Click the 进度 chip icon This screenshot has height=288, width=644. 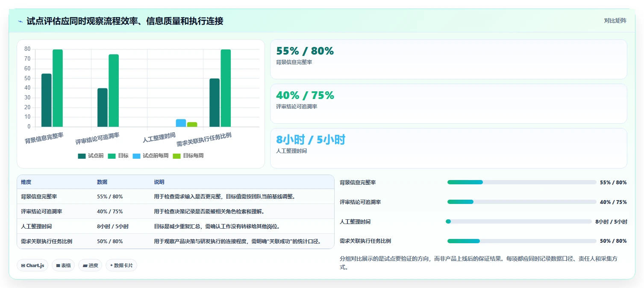(x=85, y=265)
